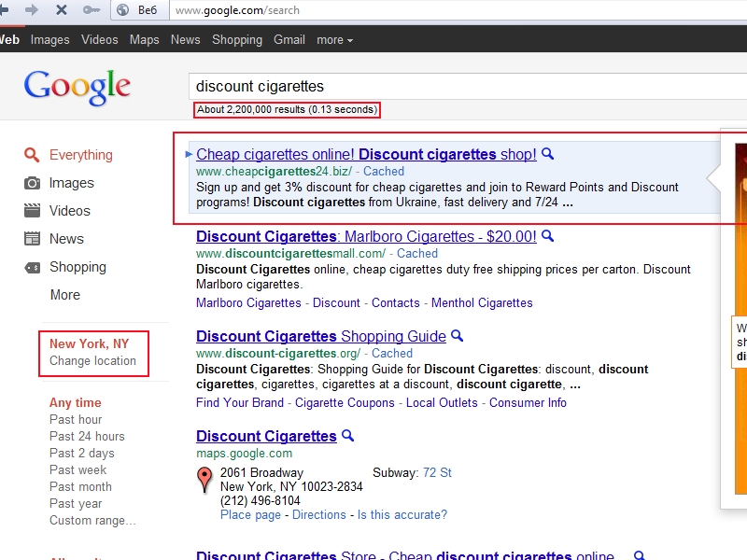Viewport: 747px width, 560px height.
Task: Open Gmail in the top navigation bar
Action: [x=289, y=39]
